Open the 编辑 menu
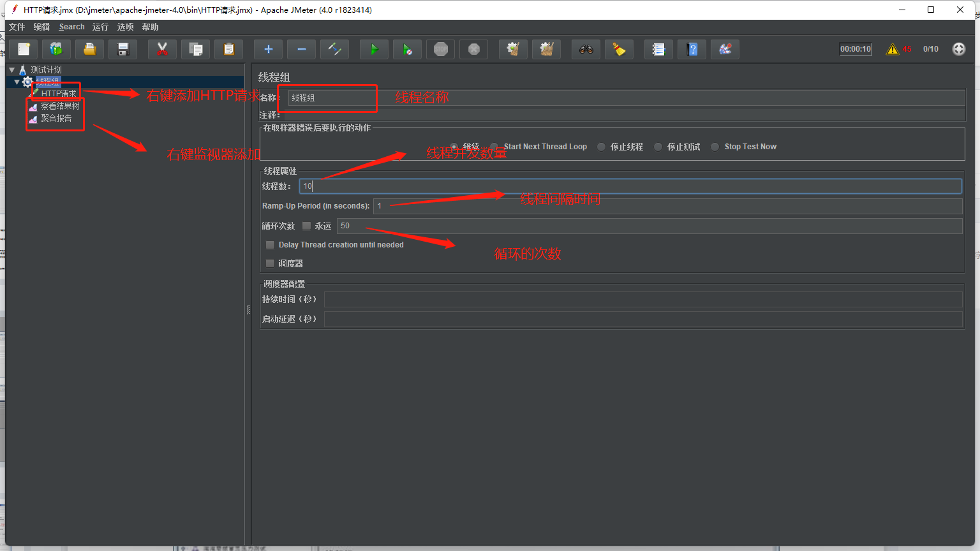The image size is (980, 551). click(x=42, y=27)
